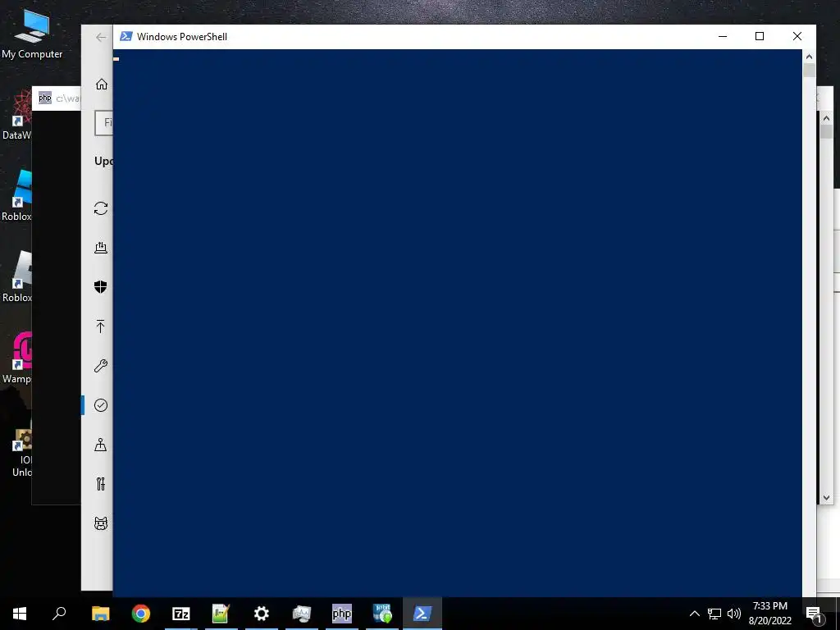Open Windows Insider Program cat icon

101,523
